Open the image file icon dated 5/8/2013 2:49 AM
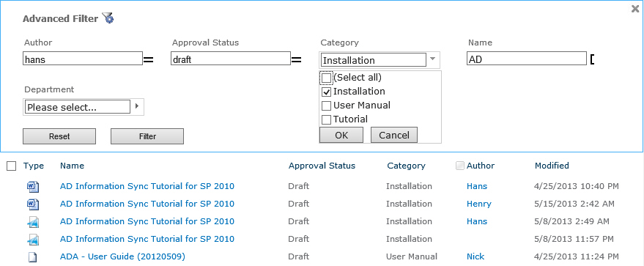 click(x=33, y=221)
